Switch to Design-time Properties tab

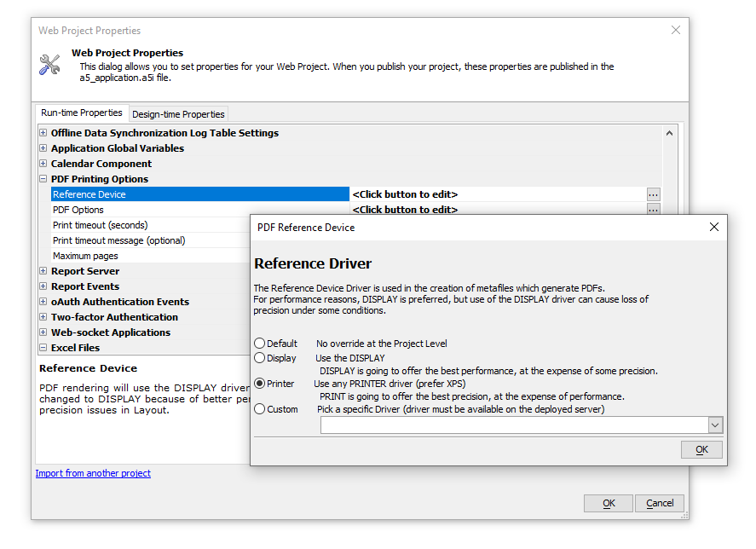pos(178,114)
